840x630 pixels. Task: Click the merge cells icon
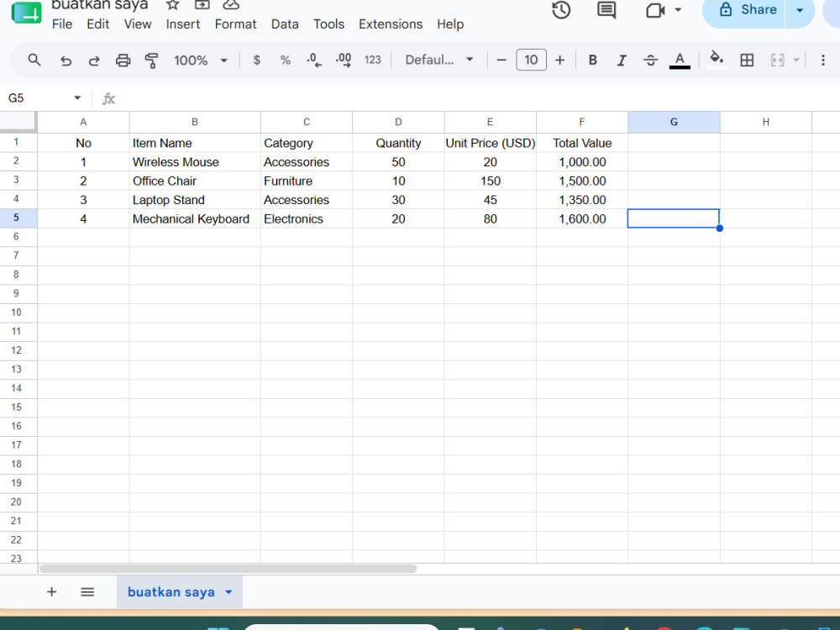(777, 60)
